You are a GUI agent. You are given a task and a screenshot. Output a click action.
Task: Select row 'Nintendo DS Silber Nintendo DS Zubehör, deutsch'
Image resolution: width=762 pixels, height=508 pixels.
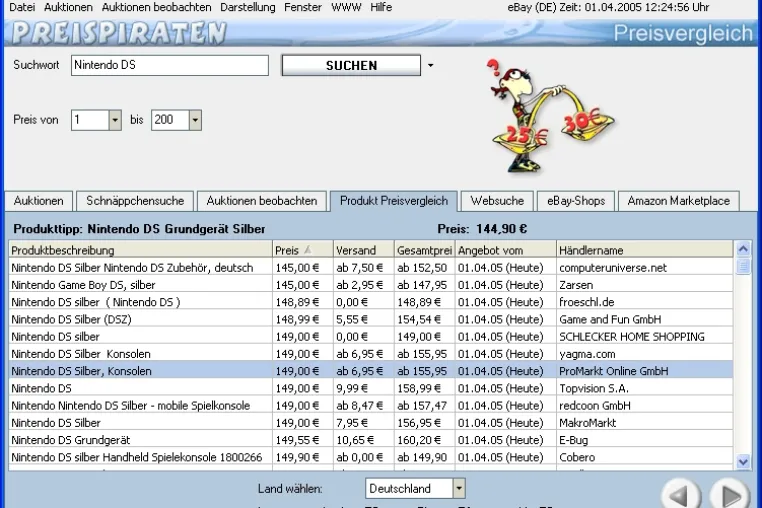(x=371, y=267)
